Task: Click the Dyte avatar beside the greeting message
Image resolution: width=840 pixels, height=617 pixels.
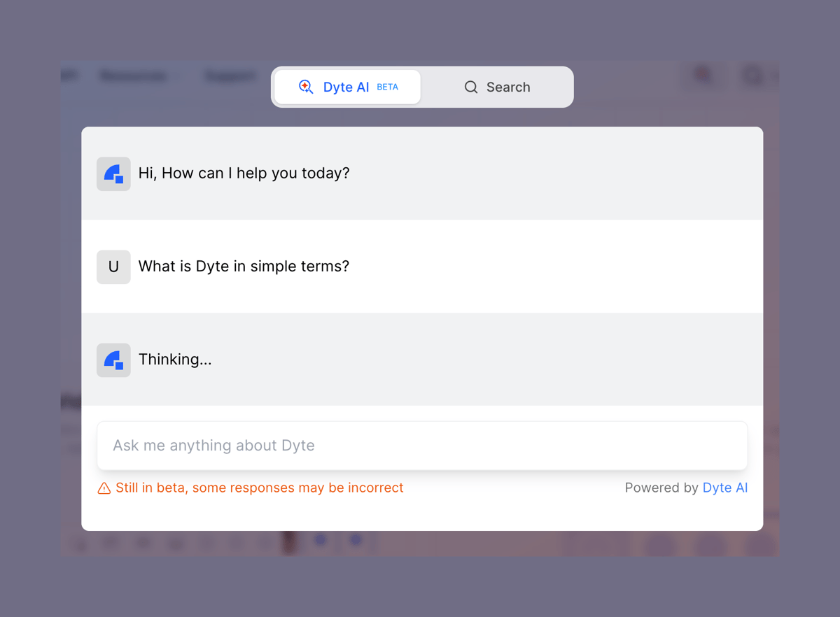Action: [113, 173]
